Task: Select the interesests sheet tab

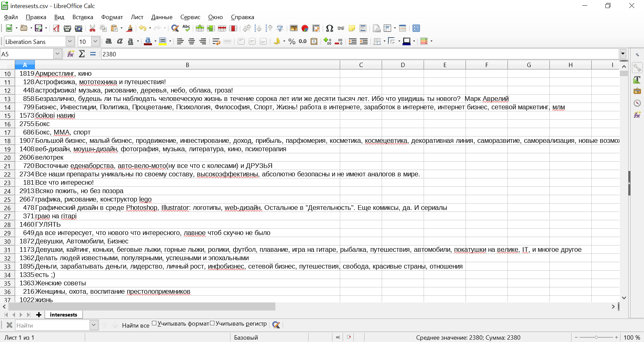Action: 63,315
